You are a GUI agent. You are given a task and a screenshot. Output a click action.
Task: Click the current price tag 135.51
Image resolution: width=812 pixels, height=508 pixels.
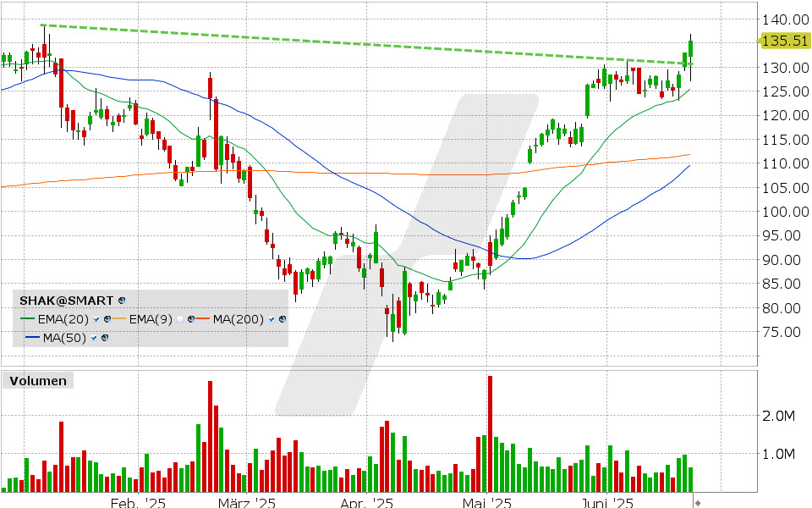pyautogui.click(x=784, y=41)
